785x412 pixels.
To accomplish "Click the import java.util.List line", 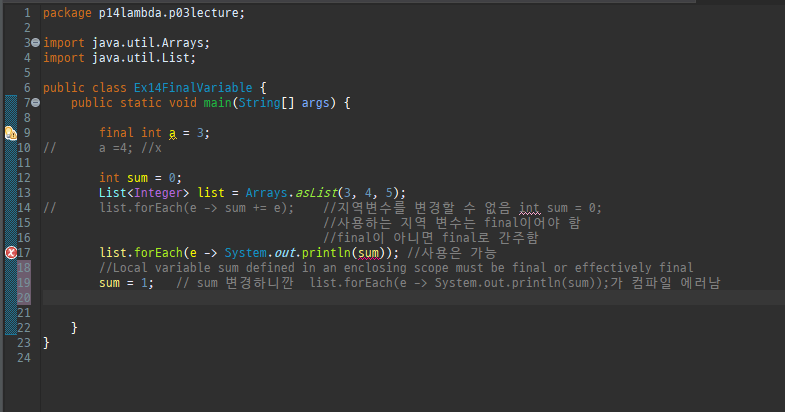I will coord(119,58).
